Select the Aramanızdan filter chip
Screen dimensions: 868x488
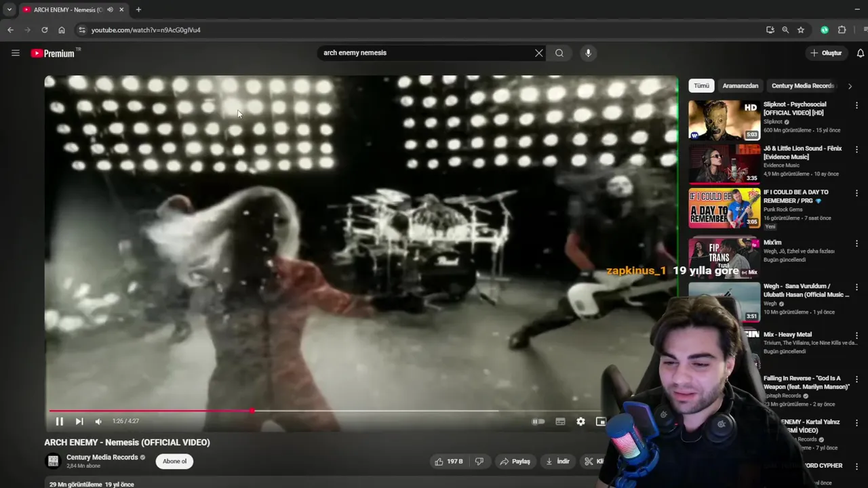(x=741, y=86)
